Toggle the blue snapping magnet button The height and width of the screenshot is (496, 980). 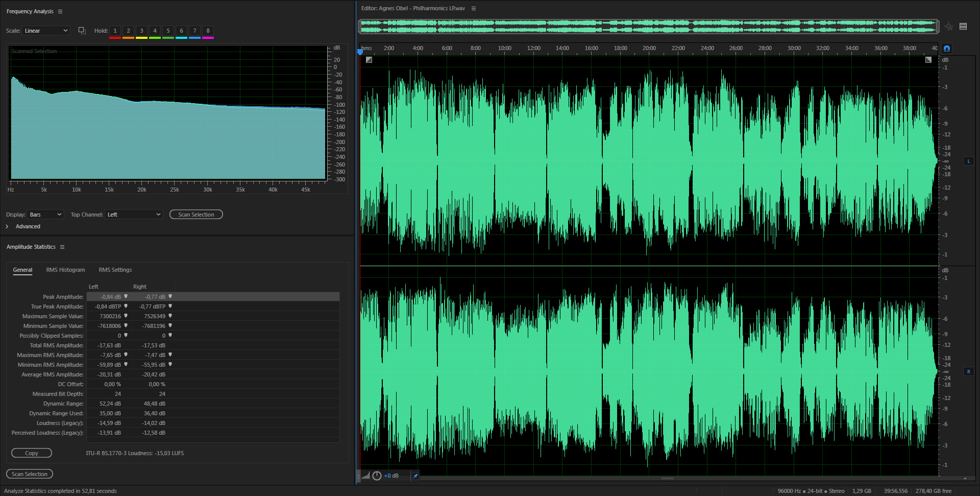click(x=947, y=49)
